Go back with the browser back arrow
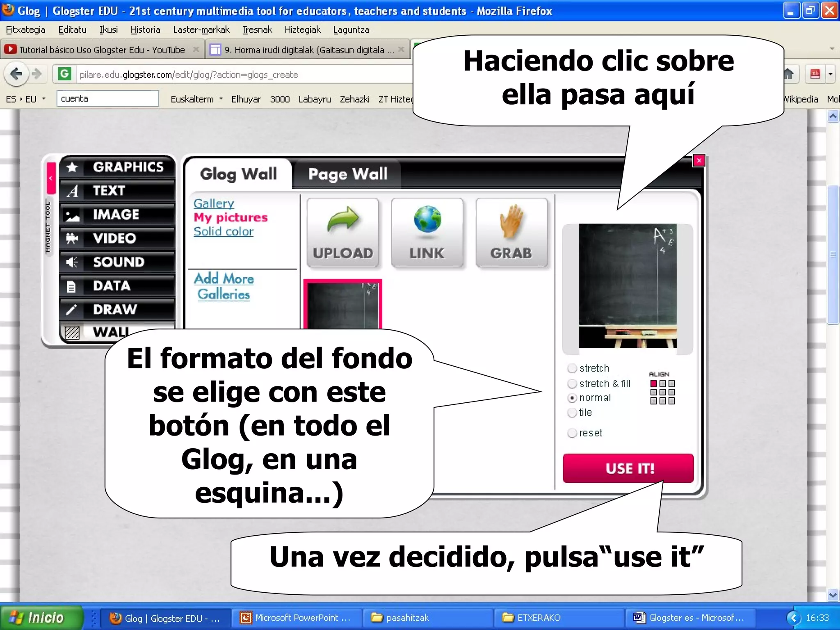The height and width of the screenshot is (630, 840). tap(16, 74)
